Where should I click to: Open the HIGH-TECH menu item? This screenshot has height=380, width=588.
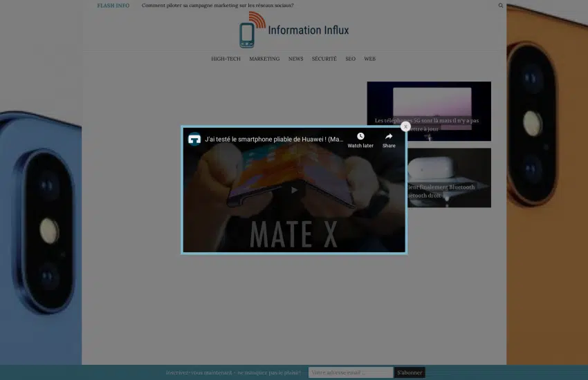[x=226, y=59]
